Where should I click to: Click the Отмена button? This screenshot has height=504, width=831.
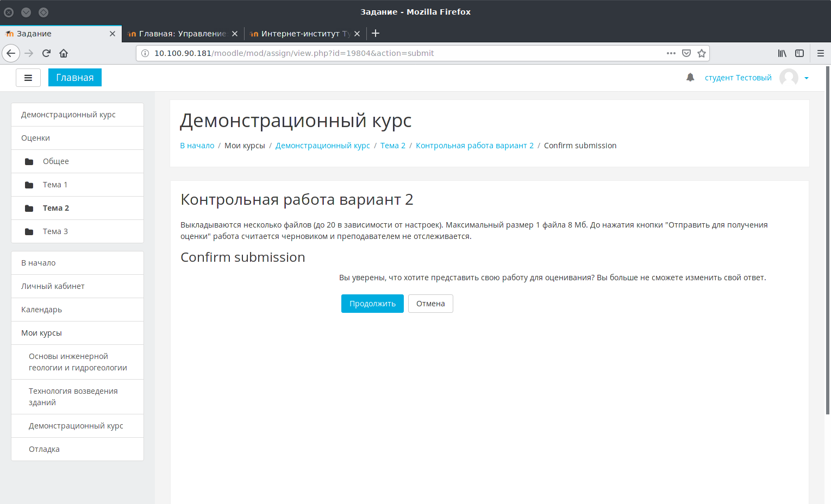click(x=430, y=304)
